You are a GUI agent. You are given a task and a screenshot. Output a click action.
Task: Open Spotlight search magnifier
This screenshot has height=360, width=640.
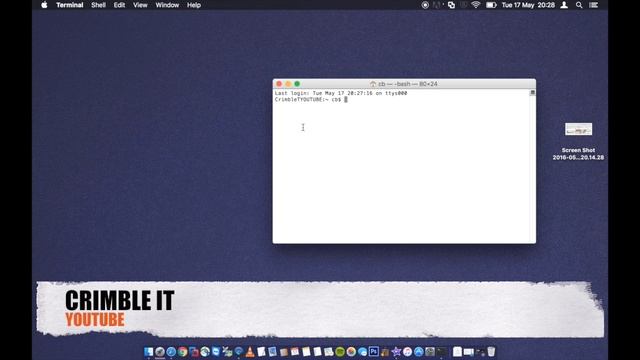point(579,5)
